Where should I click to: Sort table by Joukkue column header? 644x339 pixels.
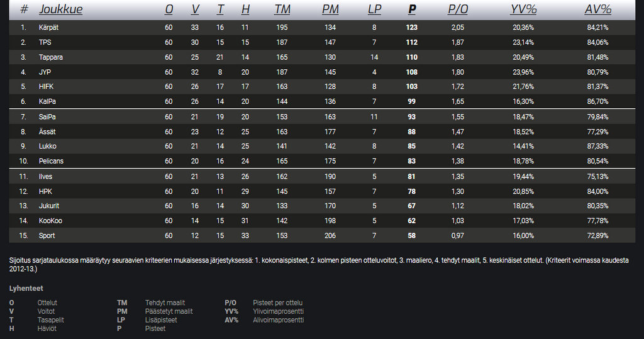point(60,9)
